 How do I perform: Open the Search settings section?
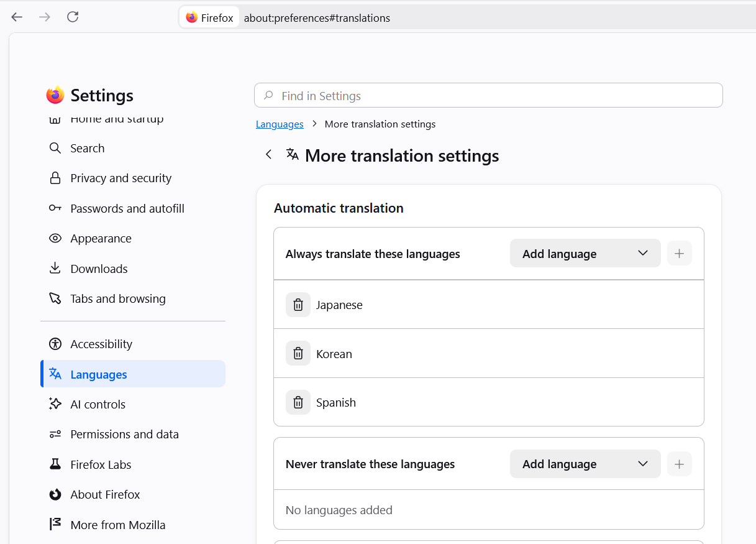(x=133, y=148)
